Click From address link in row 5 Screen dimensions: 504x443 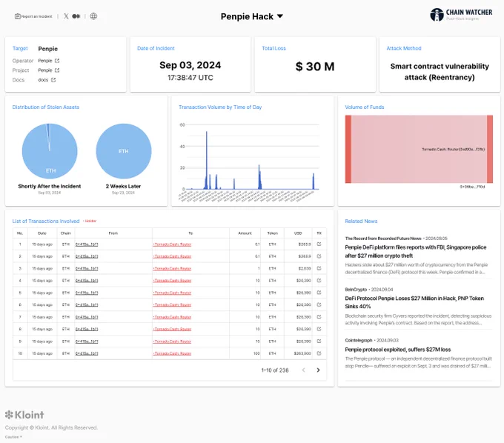[87, 293]
